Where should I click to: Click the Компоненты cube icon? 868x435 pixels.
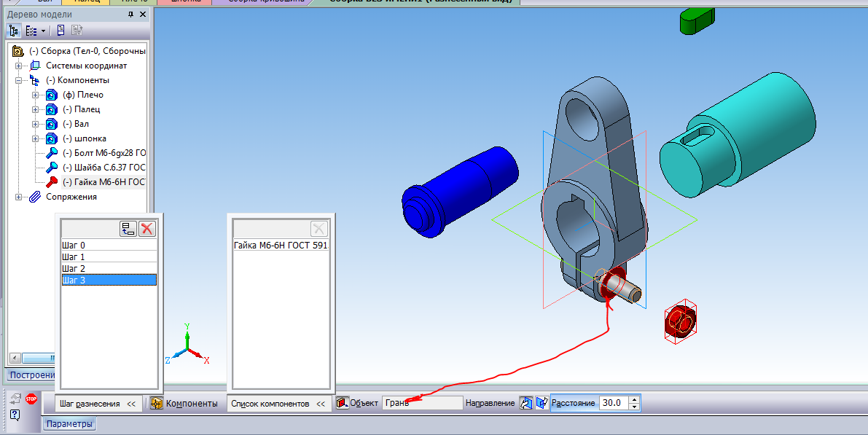156,403
